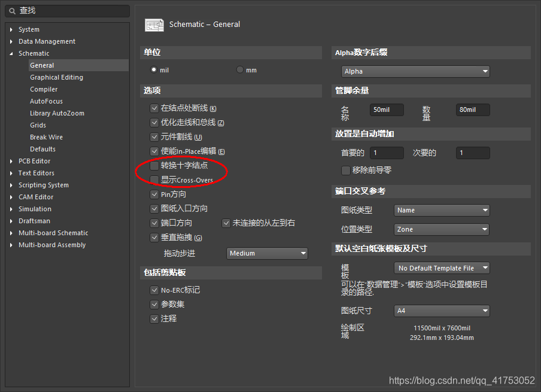
Task: Expand the PCB Editor tree section
Action: (10, 160)
